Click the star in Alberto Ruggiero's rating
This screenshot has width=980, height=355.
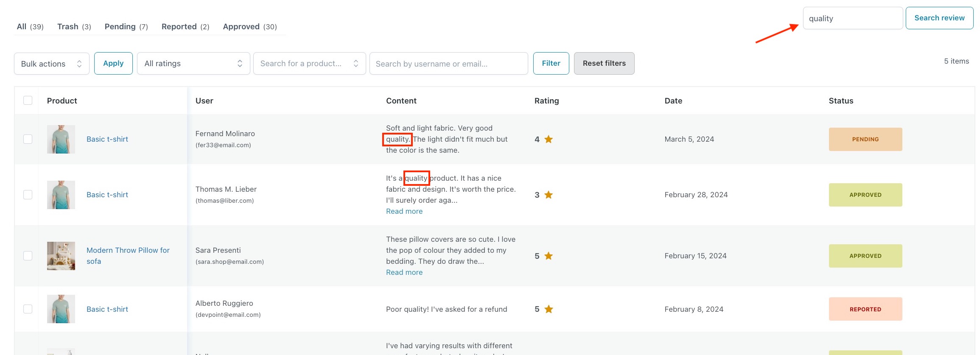pyautogui.click(x=549, y=309)
